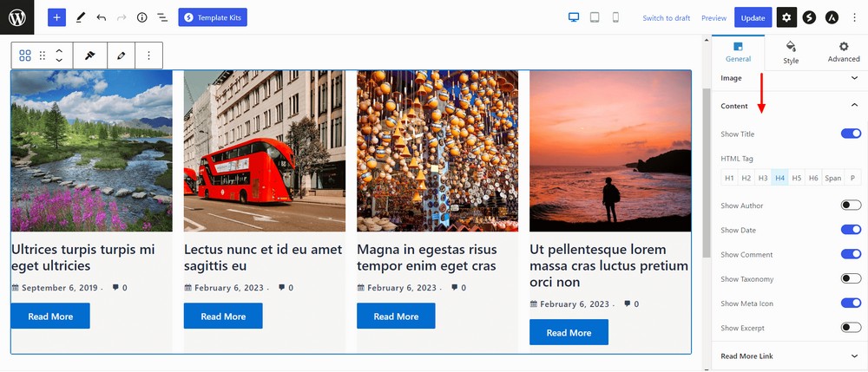Switch to the Advanced tab
This screenshot has height=372, width=868.
pos(843,52)
